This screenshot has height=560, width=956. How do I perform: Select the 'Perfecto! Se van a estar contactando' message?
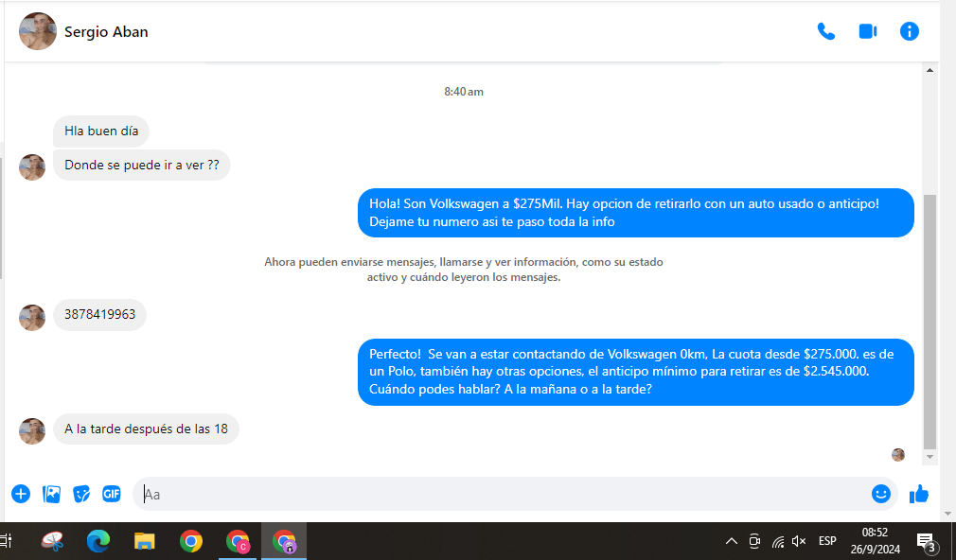pos(636,372)
